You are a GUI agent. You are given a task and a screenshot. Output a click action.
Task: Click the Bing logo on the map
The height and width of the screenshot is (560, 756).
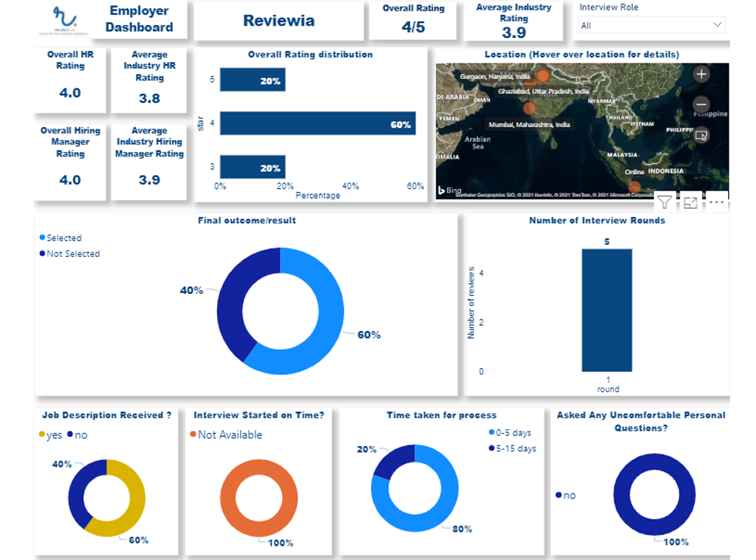coord(449,190)
